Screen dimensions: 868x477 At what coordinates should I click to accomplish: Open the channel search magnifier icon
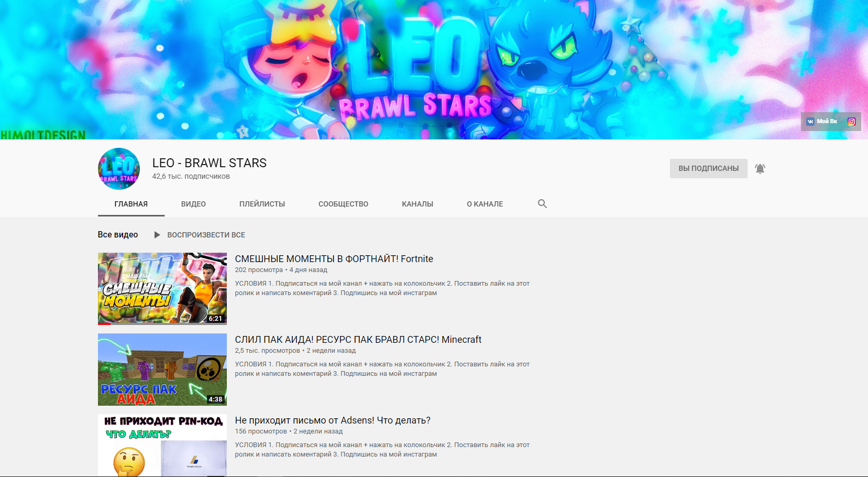coord(542,204)
